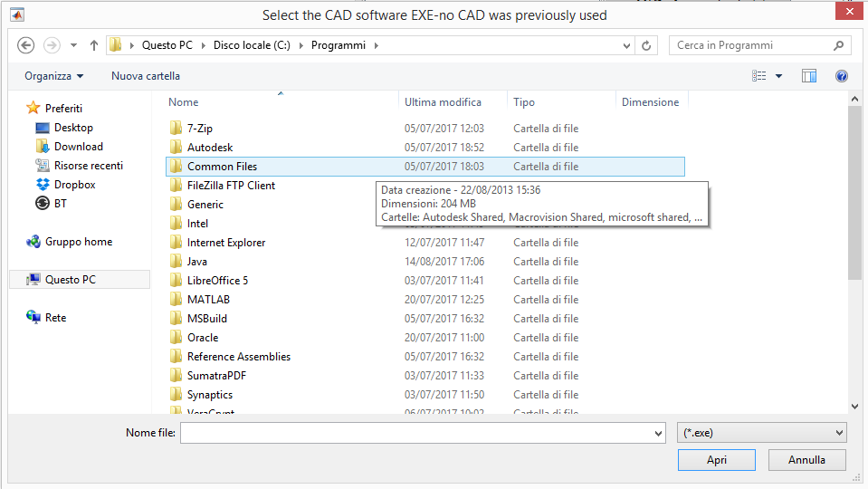The height and width of the screenshot is (489, 868).
Task: Click the Annulla button
Action: click(x=806, y=460)
